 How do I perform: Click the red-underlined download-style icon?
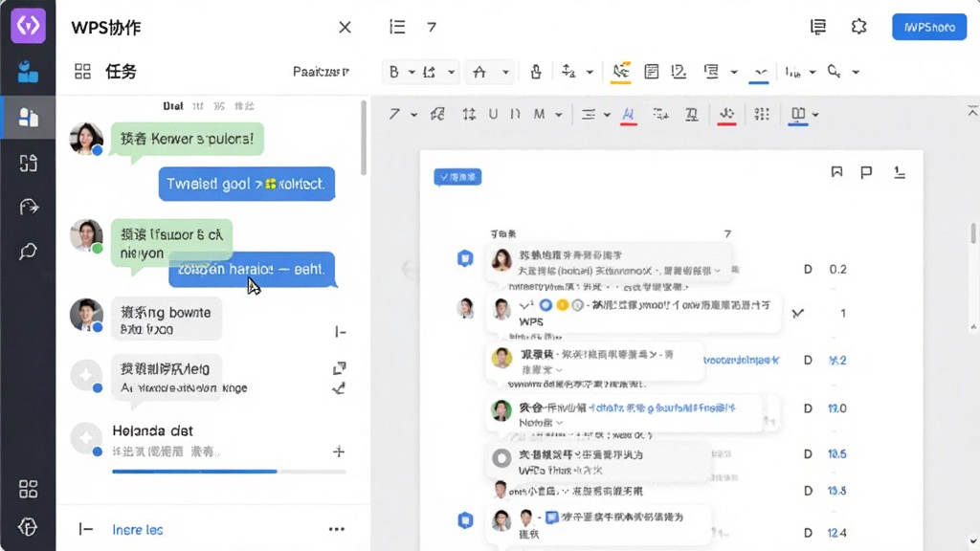[x=726, y=115]
